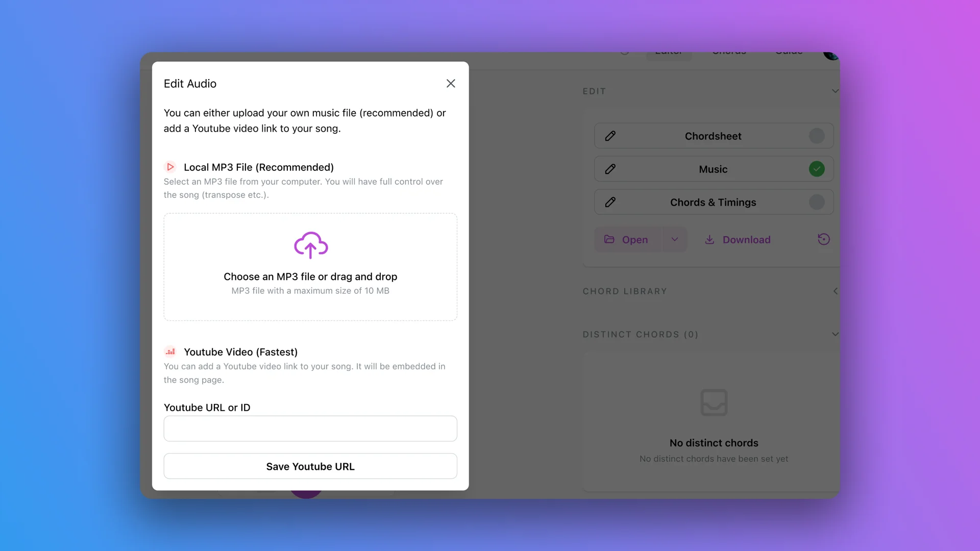Open the Chordsheet editor button
980x551 pixels.
714,136
